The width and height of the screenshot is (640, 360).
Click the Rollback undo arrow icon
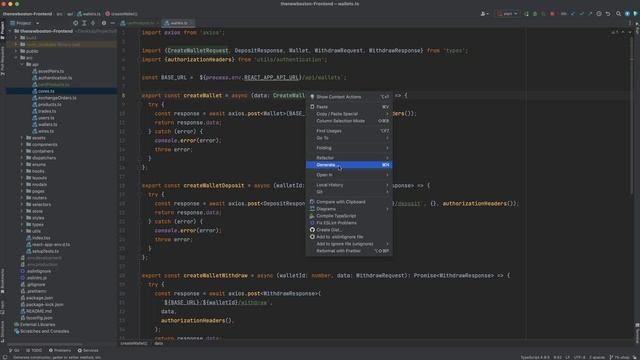click(x=608, y=14)
